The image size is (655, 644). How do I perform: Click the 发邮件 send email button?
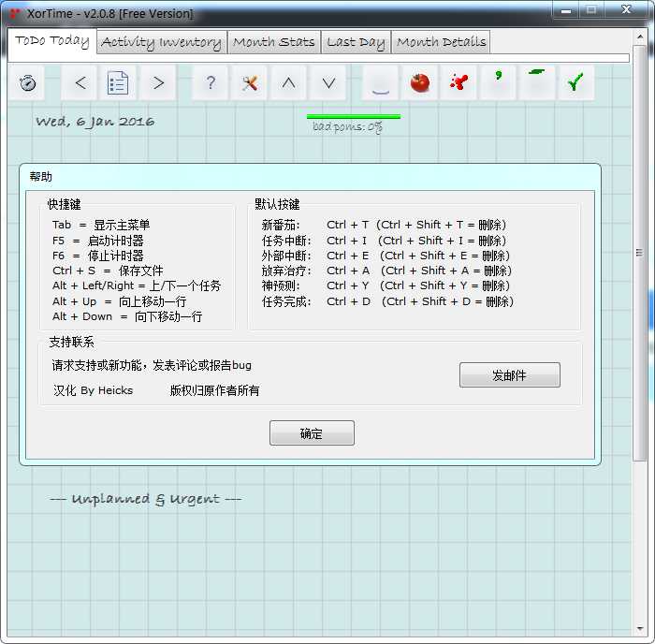point(510,375)
